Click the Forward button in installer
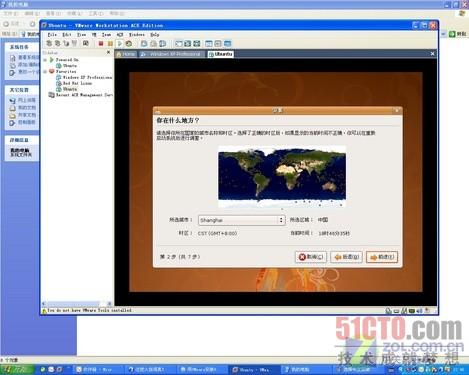The height and width of the screenshot is (375, 469). [x=382, y=257]
